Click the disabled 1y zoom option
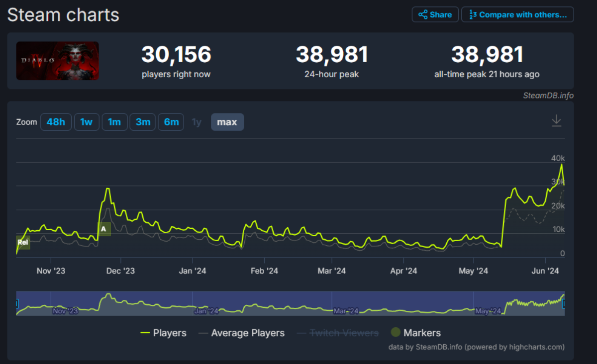Viewport: 597px width, 364px height. tap(197, 122)
